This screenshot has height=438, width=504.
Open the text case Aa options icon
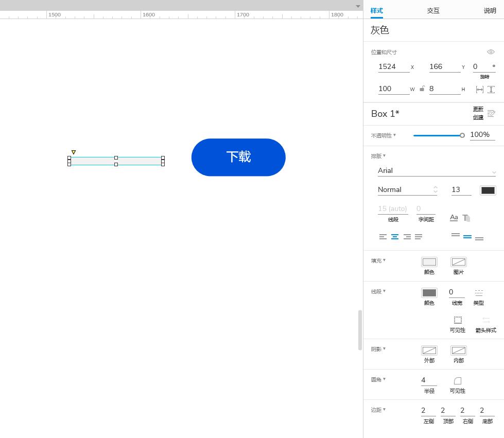coord(454,218)
